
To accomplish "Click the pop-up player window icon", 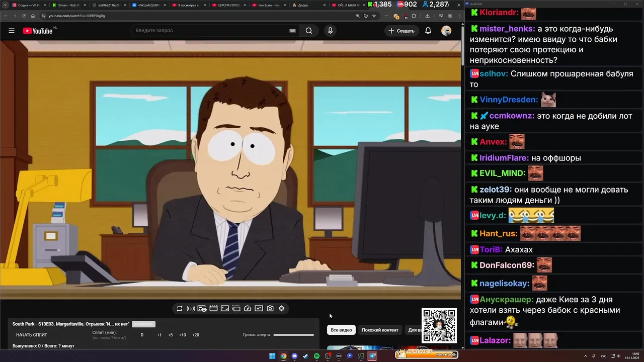I will click(236, 309).
